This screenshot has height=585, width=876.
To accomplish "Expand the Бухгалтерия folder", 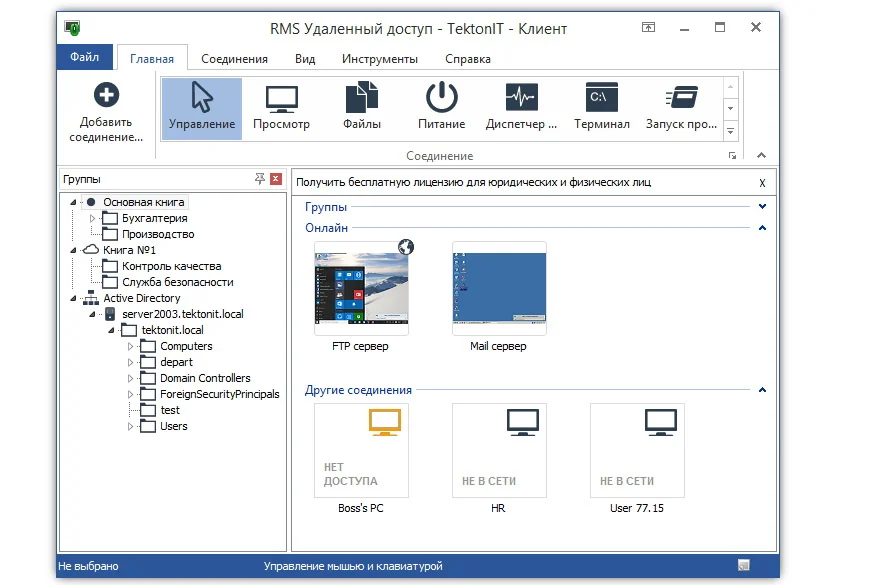I will click(x=92, y=218).
